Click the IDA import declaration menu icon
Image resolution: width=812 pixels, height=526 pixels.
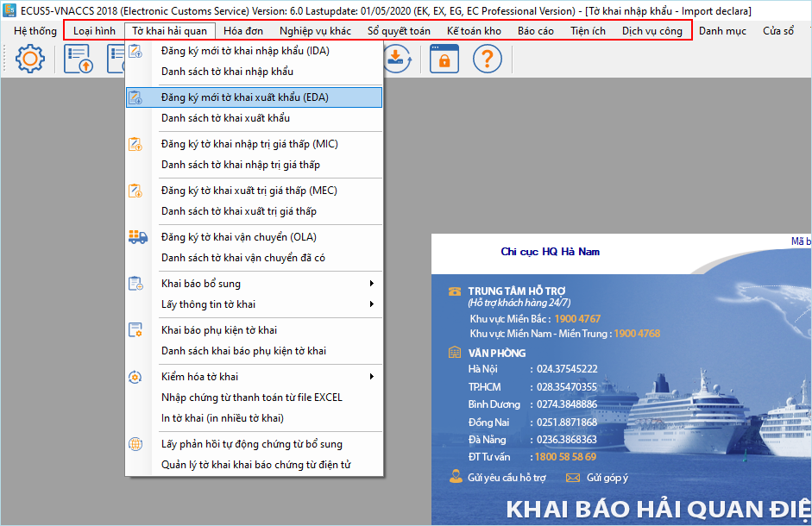pyautogui.click(x=135, y=51)
